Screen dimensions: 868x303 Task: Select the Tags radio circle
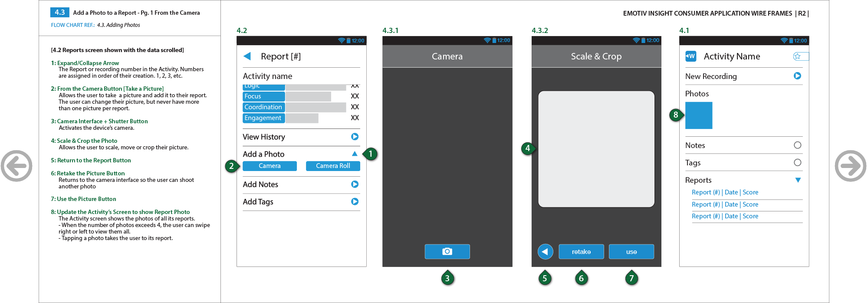797,162
